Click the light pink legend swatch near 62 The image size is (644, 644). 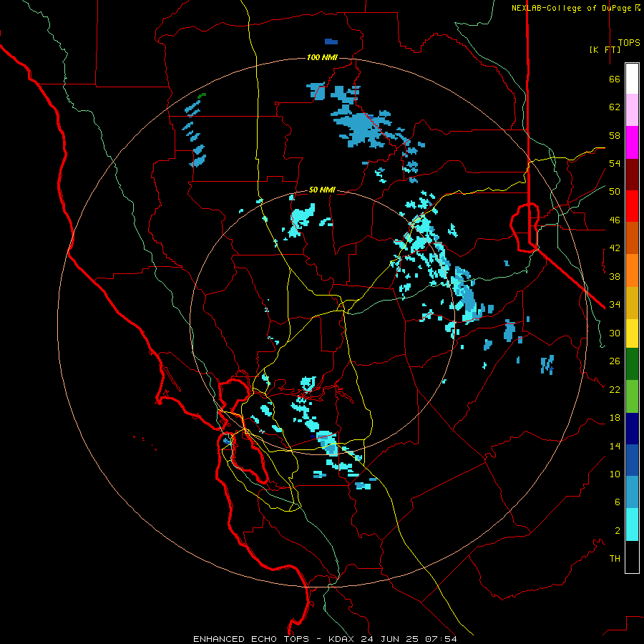pos(632,109)
